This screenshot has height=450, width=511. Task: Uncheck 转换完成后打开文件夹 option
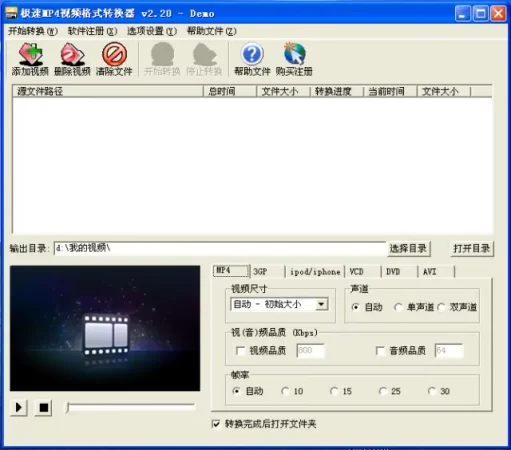pos(216,424)
